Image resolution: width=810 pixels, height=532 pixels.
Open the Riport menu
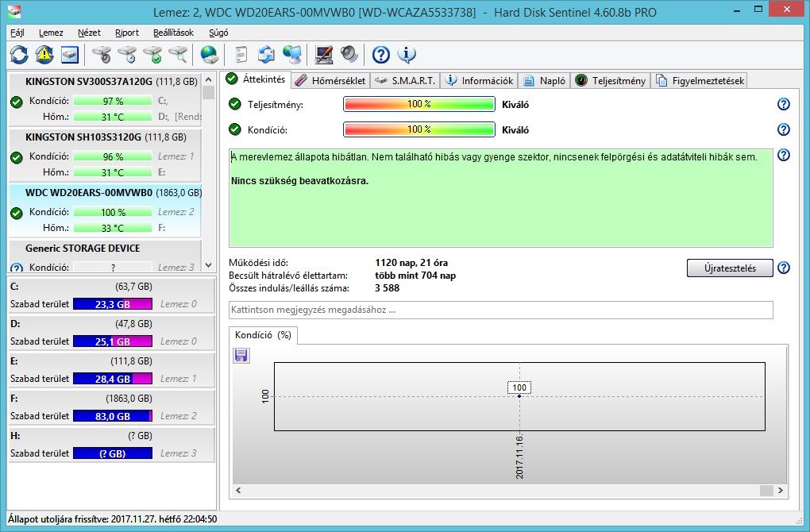tap(126, 33)
